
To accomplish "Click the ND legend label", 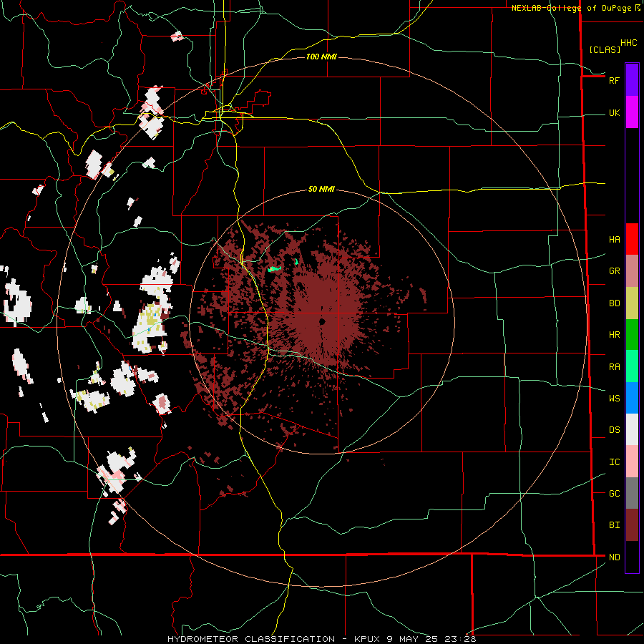I will coord(614,557).
